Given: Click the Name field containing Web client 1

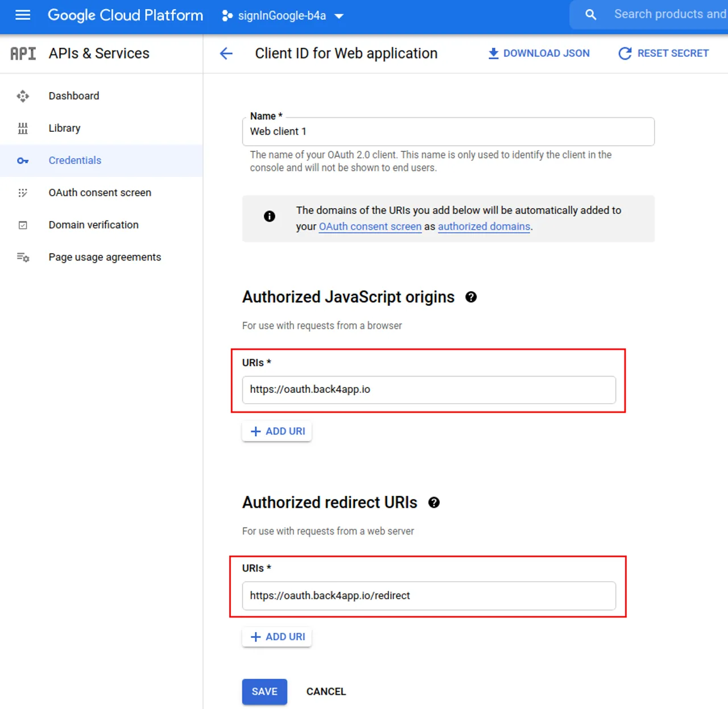Looking at the screenshot, I should (448, 131).
